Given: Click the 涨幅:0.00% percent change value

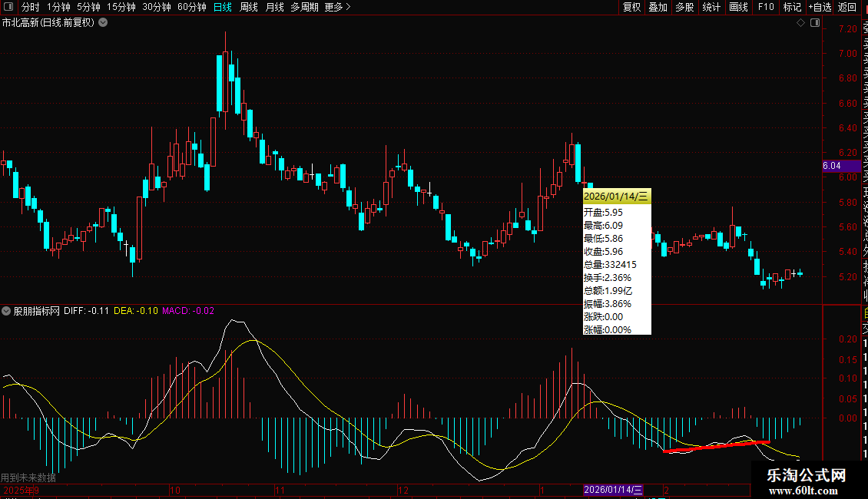Looking at the screenshot, I should pyautogui.click(x=608, y=329).
